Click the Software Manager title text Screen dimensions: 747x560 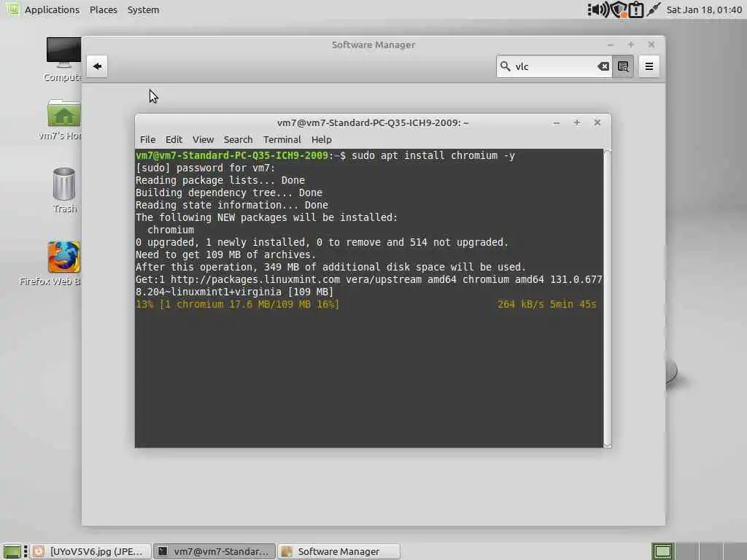coord(373,44)
